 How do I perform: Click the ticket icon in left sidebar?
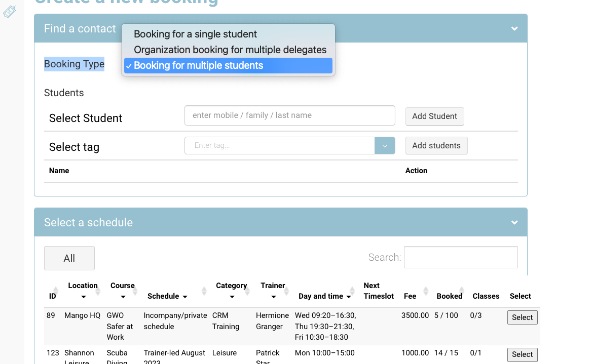point(10,12)
